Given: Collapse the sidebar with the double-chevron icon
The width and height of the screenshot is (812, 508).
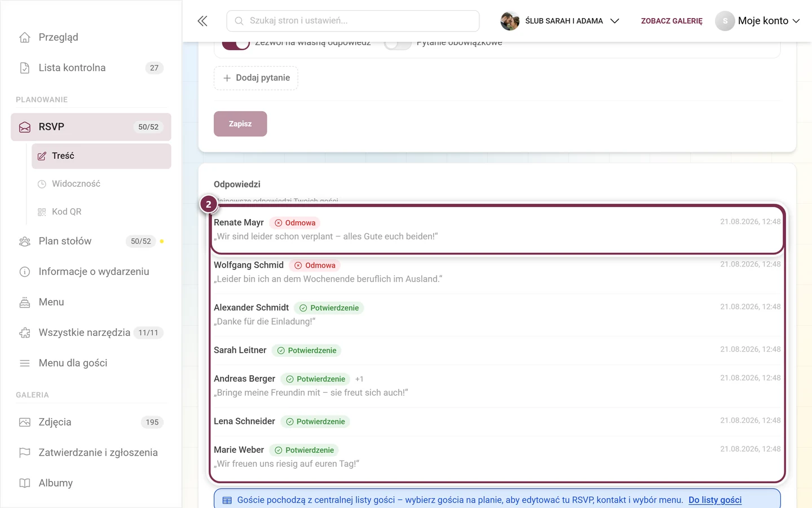Looking at the screenshot, I should pyautogui.click(x=202, y=21).
